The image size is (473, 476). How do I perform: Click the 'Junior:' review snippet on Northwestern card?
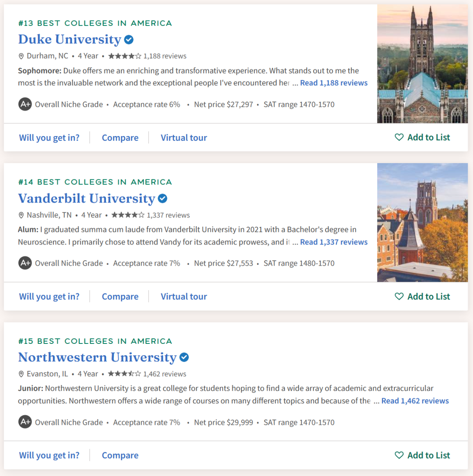pos(226,395)
